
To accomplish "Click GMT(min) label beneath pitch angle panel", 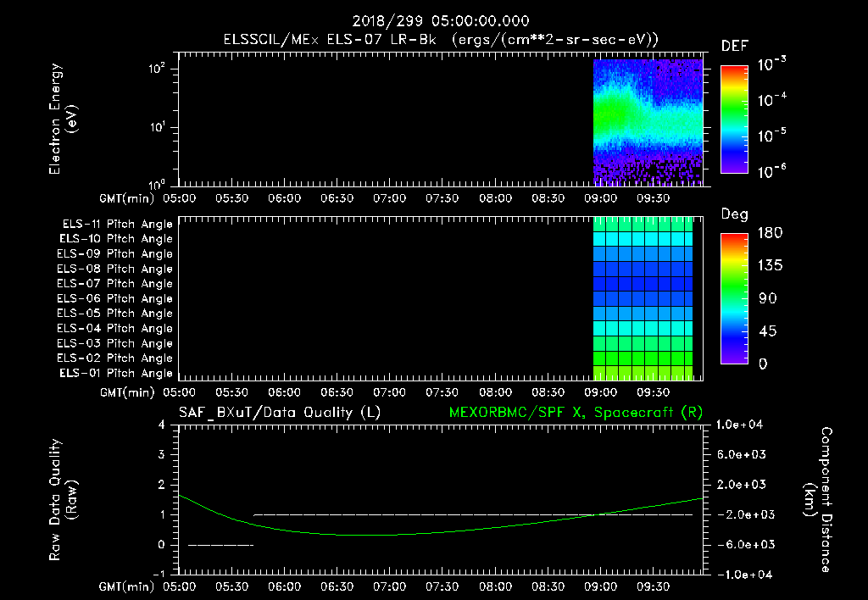I will [127, 392].
